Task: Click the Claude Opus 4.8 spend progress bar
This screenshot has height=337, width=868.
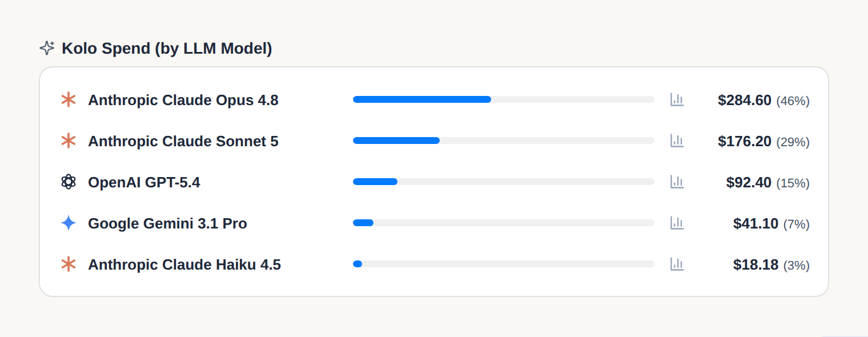Action: coord(504,99)
